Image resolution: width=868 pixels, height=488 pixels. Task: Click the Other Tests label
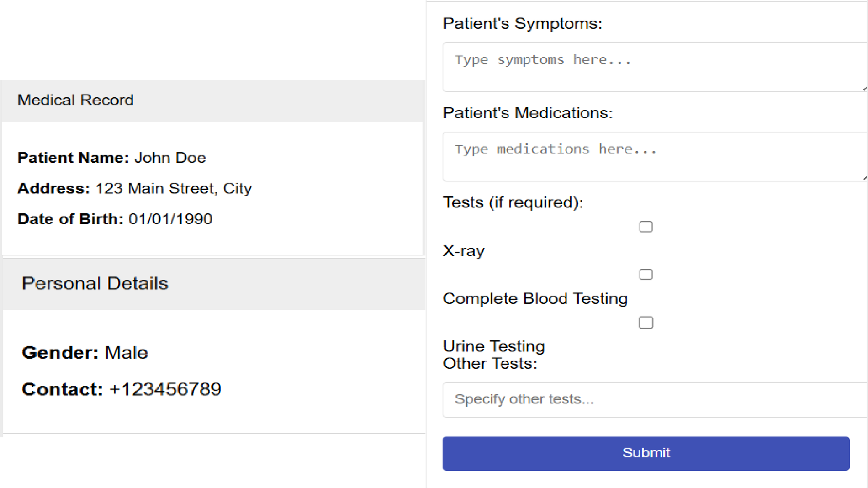490,364
